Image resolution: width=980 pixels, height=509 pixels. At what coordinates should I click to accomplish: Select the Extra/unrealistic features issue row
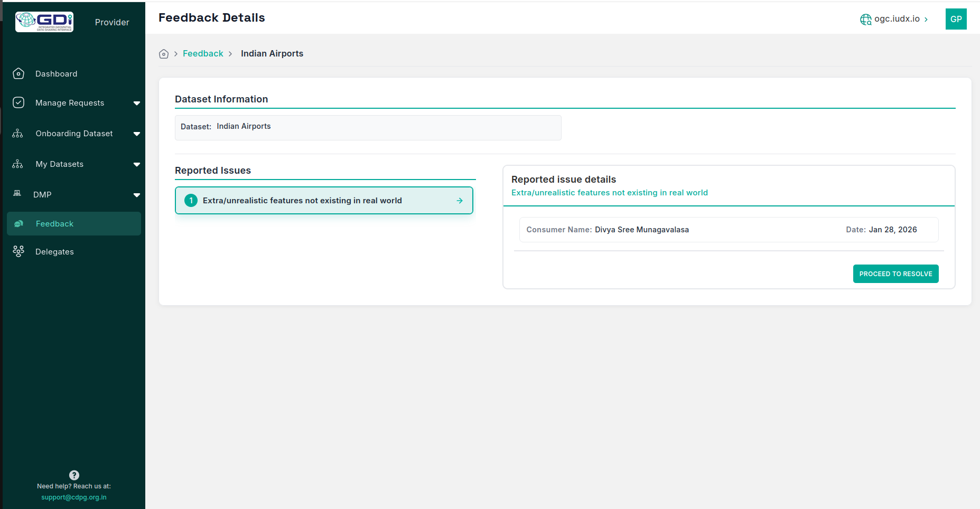click(324, 201)
